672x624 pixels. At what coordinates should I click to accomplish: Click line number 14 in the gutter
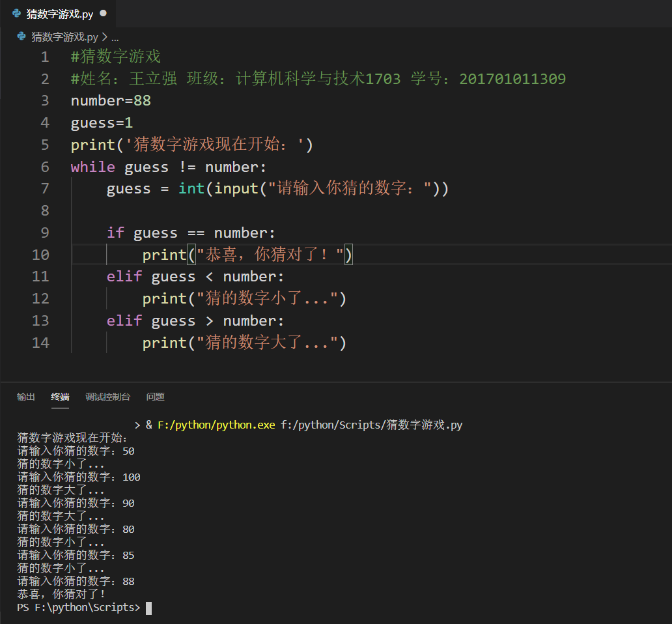pyautogui.click(x=40, y=342)
